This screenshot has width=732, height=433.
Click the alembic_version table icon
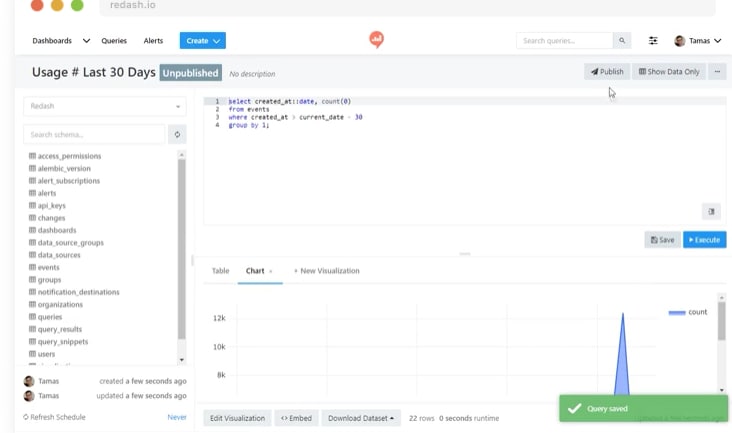pyautogui.click(x=32, y=168)
